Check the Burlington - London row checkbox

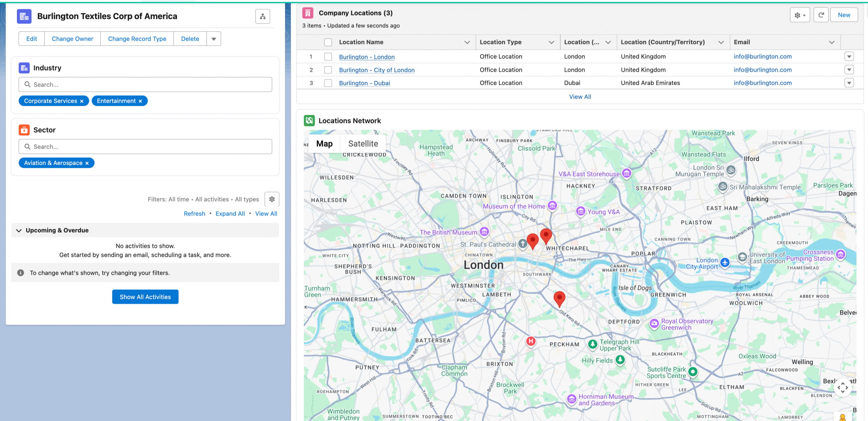click(x=328, y=57)
